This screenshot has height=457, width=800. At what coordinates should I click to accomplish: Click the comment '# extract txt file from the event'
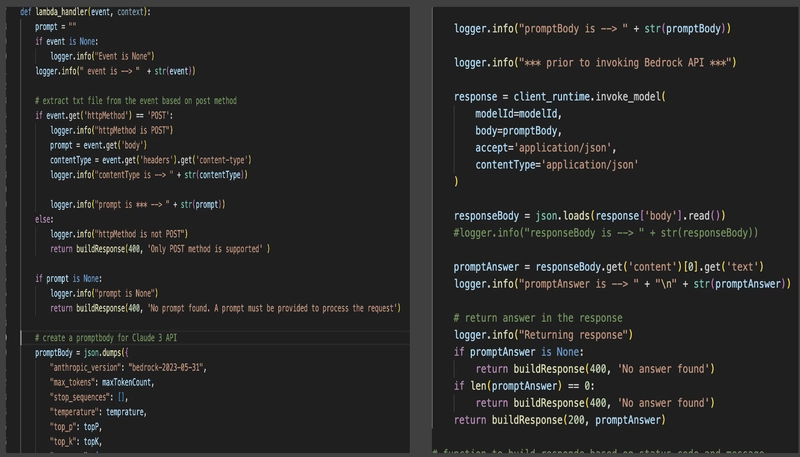136,100
